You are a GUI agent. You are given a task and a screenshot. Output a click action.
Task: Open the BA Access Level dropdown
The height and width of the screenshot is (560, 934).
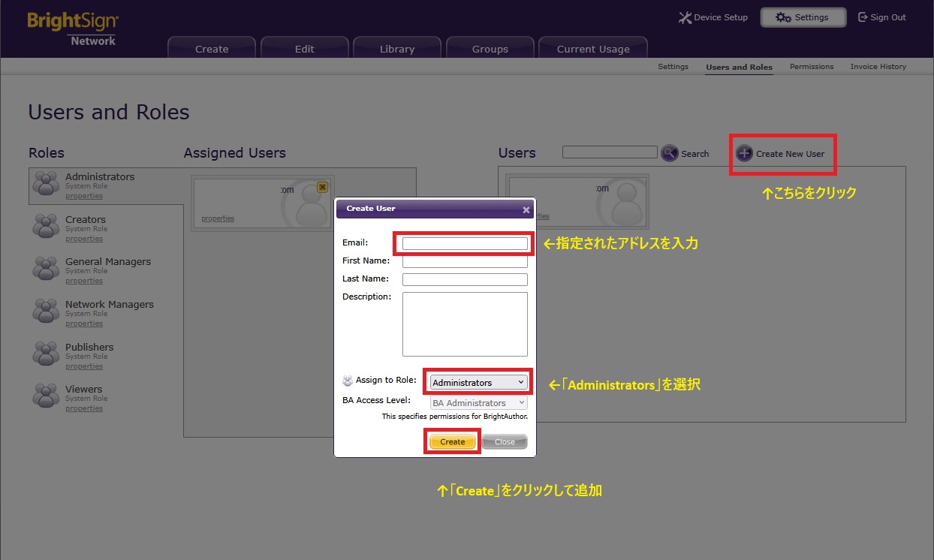478,403
